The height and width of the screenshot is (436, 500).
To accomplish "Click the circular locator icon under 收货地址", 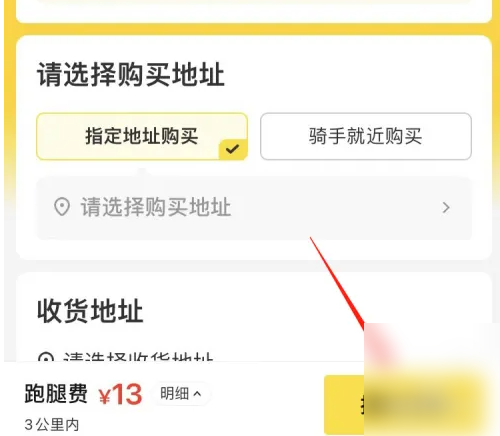I will pos(46,357).
